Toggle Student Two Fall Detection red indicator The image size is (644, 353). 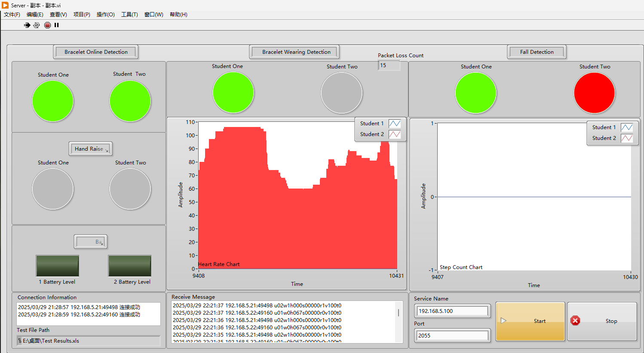(595, 93)
